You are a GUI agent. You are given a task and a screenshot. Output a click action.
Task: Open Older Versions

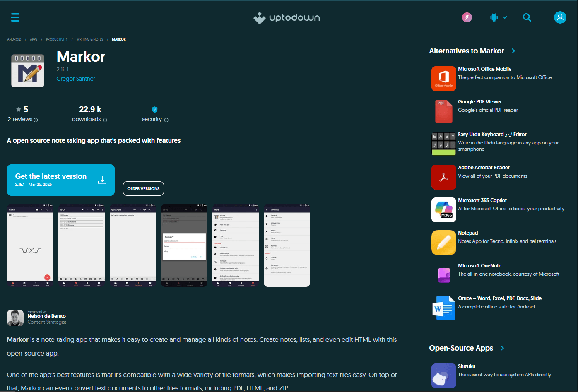(x=143, y=188)
